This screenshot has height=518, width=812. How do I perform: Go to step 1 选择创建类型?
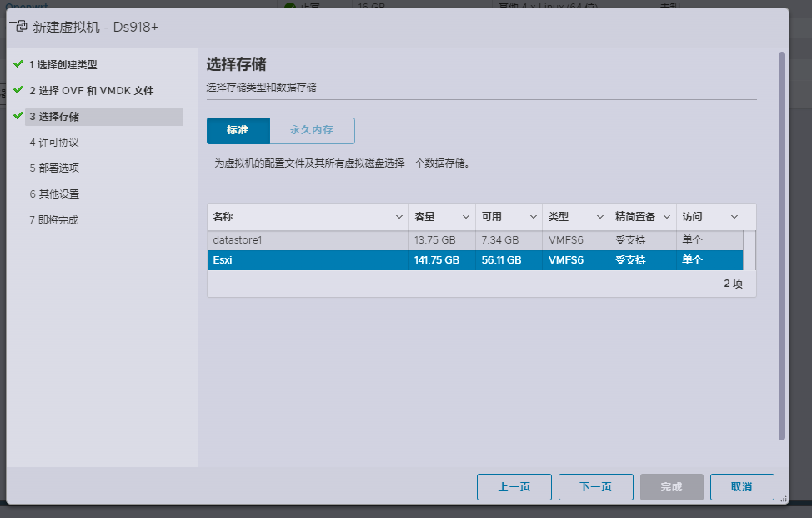coord(68,64)
